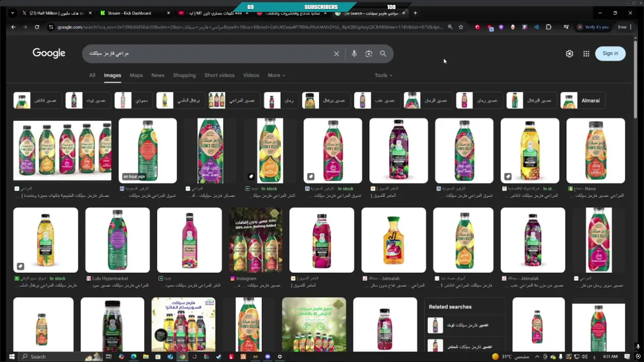Image resolution: width=644 pixels, height=362 pixels.
Task: Select the Almarai filter chip
Action: click(x=583, y=101)
